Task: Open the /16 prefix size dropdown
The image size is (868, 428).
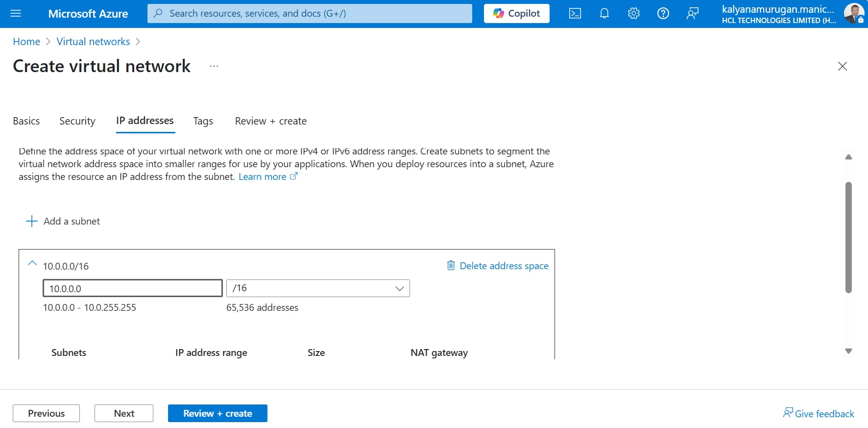Action: coord(318,288)
